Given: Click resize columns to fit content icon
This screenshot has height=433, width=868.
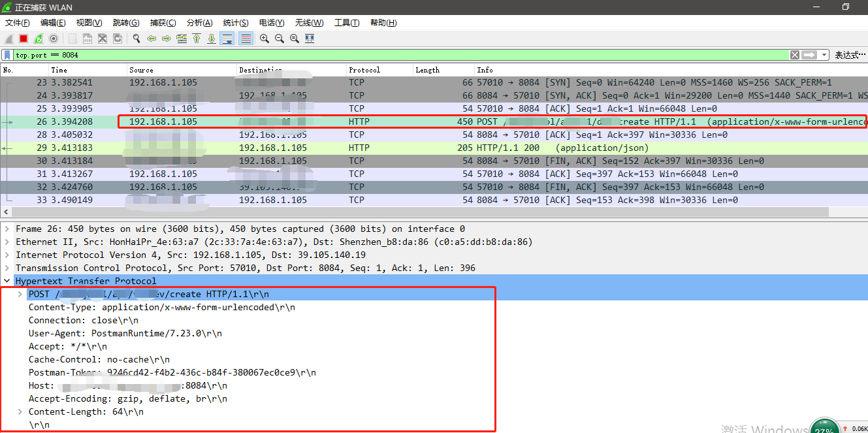Looking at the screenshot, I should tap(310, 39).
